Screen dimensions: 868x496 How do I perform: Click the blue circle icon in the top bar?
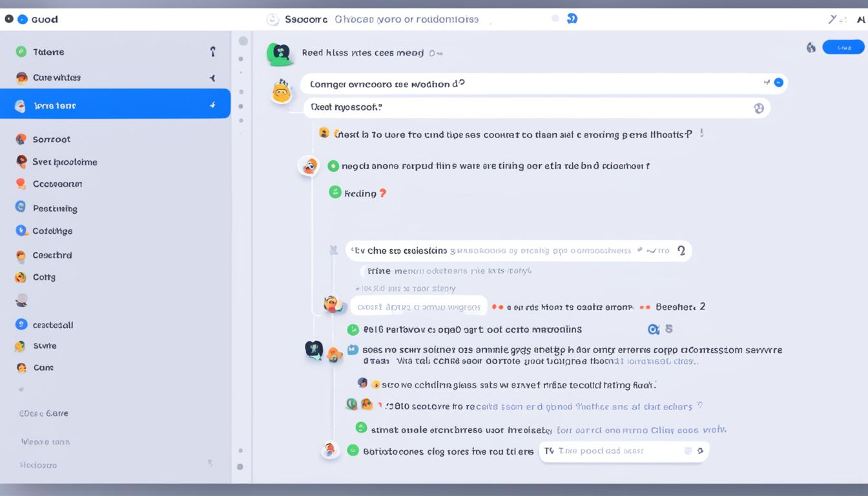(572, 19)
